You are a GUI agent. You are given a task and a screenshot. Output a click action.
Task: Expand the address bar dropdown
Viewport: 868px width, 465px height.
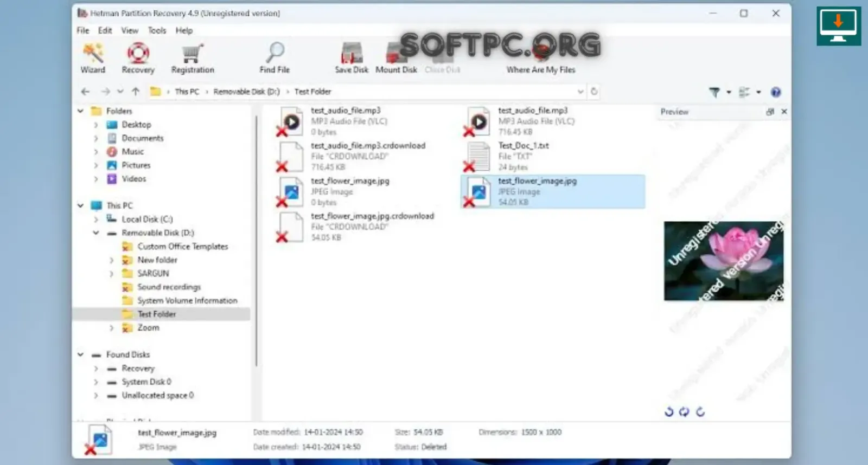click(580, 92)
